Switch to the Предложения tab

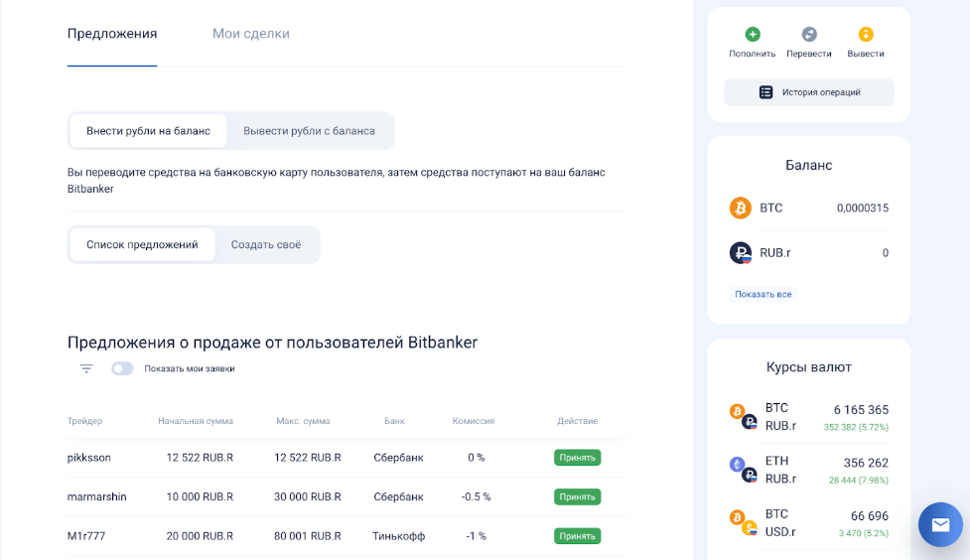[x=112, y=34]
